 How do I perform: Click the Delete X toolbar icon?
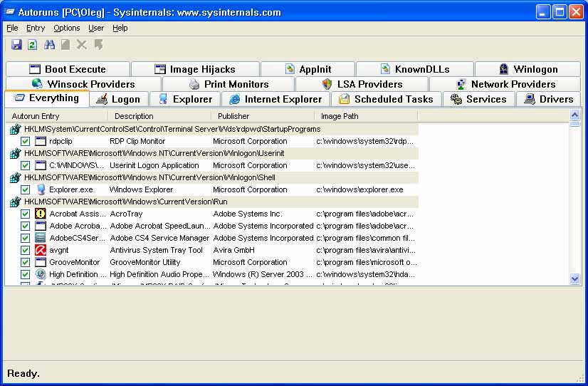click(82, 45)
